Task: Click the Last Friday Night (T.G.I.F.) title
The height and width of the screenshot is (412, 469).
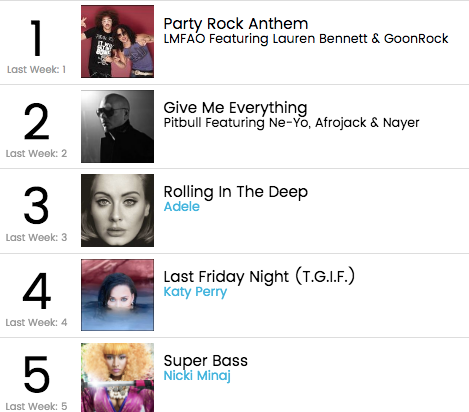Action: [x=259, y=276]
